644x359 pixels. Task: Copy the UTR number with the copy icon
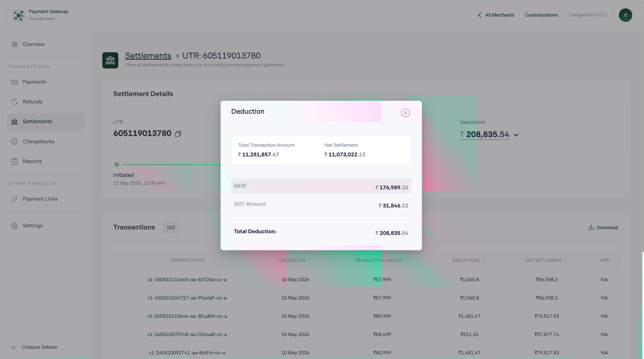tap(178, 134)
